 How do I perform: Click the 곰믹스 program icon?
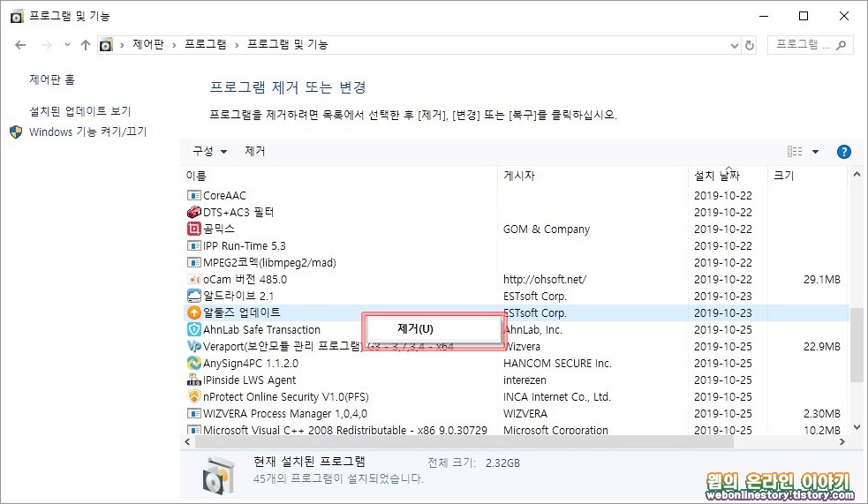coord(193,229)
